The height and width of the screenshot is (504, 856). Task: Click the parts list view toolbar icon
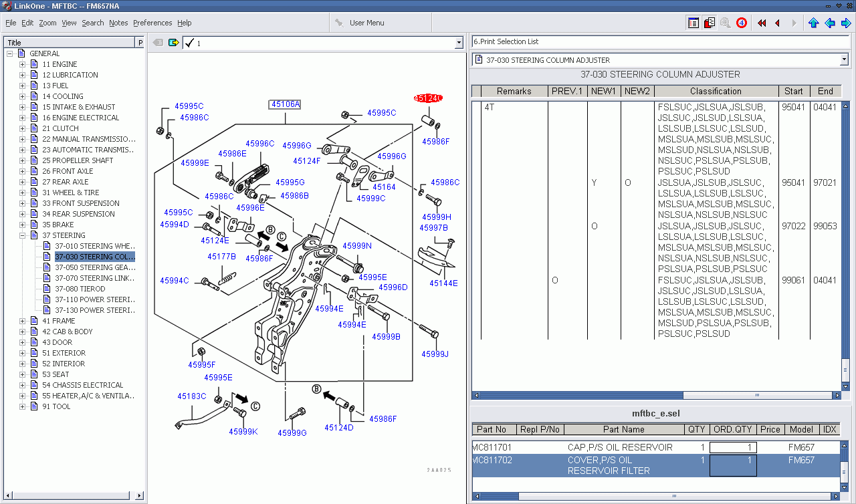pos(693,23)
